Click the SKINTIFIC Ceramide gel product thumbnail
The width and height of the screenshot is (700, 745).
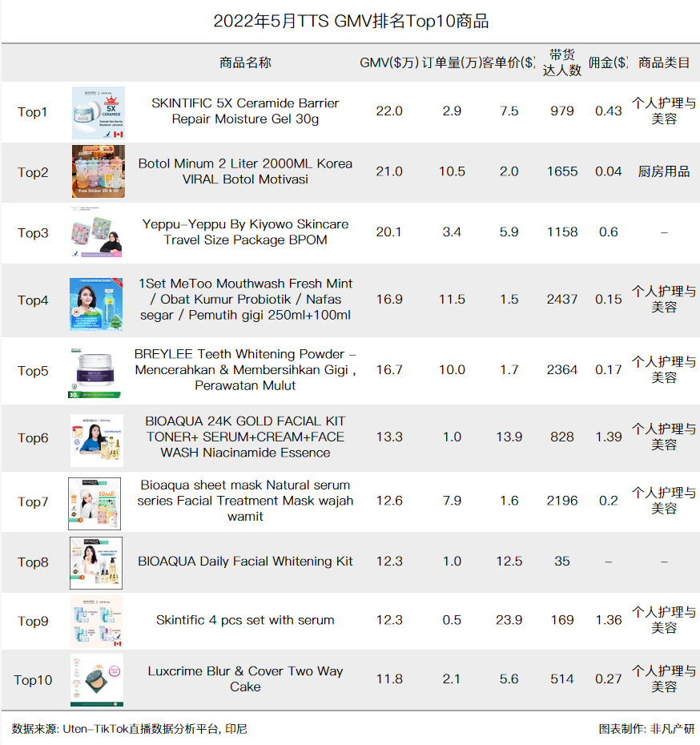click(99, 113)
